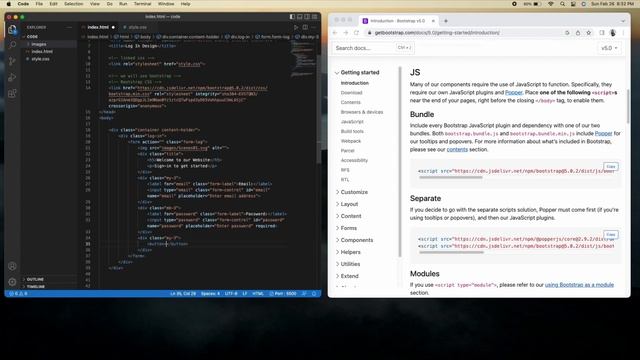Open the File menu
The height and width of the screenshot is (360, 640).
click(x=39, y=4)
